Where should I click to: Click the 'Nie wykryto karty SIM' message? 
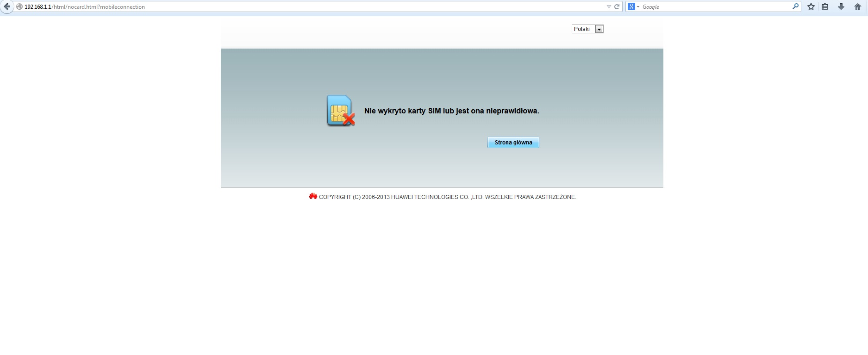point(451,111)
